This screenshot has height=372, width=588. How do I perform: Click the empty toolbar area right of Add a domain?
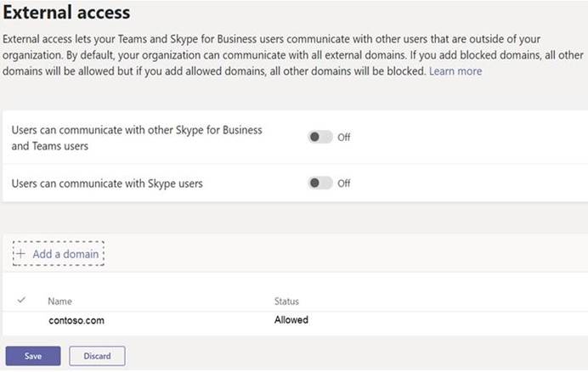tap(345, 254)
